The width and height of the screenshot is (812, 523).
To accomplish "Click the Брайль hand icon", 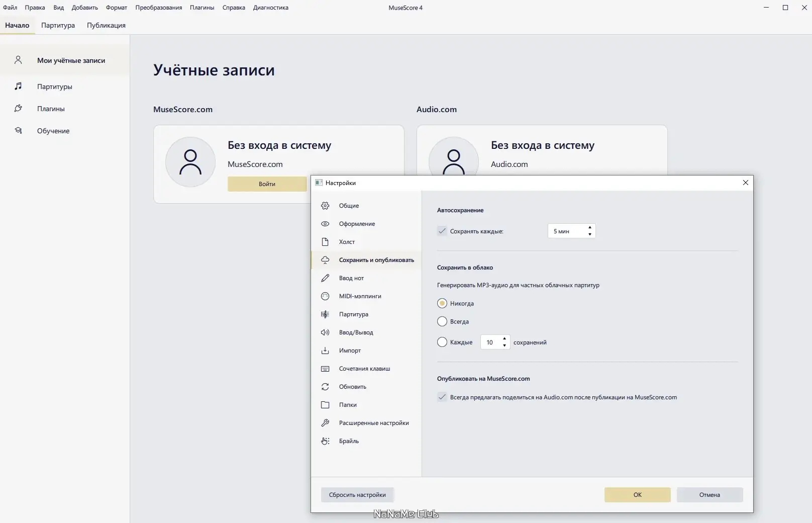I will tap(325, 441).
